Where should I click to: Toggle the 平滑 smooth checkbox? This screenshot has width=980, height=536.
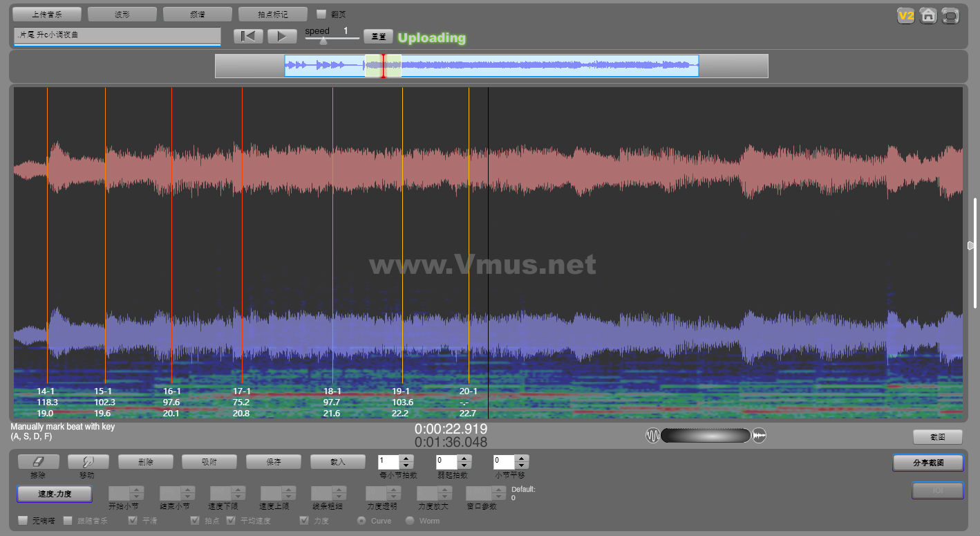tap(133, 520)
